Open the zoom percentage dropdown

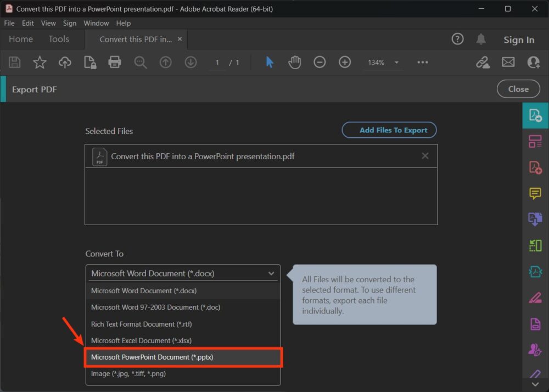click(396, 63)
